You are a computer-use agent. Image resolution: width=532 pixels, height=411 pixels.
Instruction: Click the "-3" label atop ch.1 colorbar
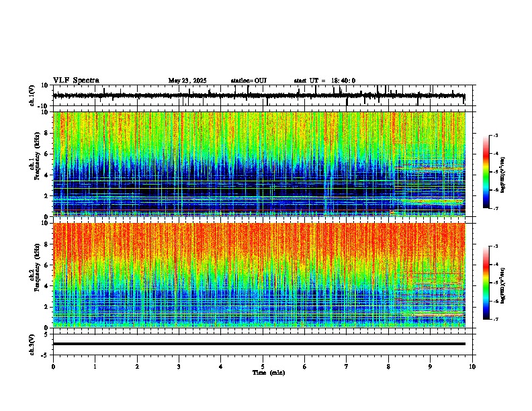[x=495, y=135]
